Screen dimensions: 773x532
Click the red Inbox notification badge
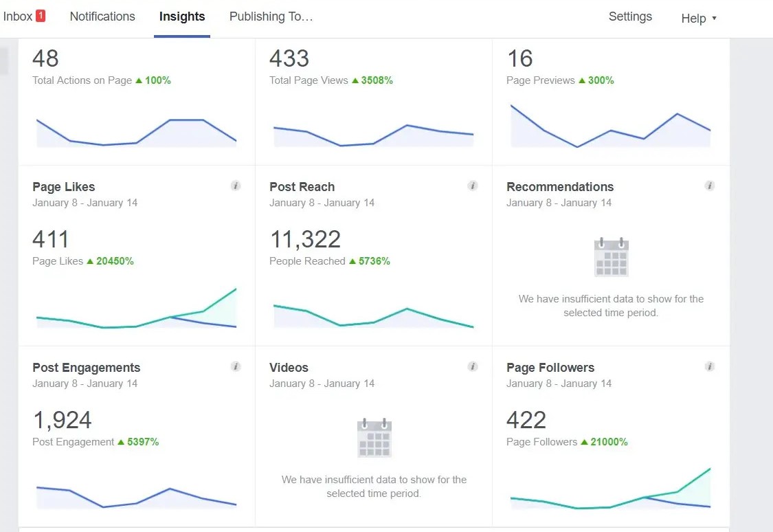(x=41, y=16)
